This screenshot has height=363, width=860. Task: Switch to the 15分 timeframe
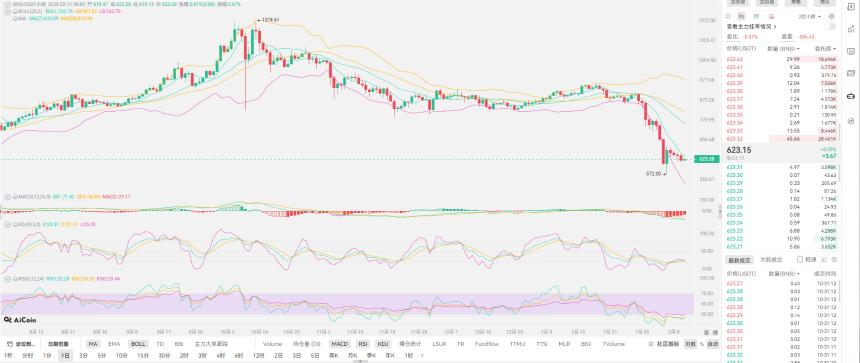pyautogui.click(x=143, y=355)
